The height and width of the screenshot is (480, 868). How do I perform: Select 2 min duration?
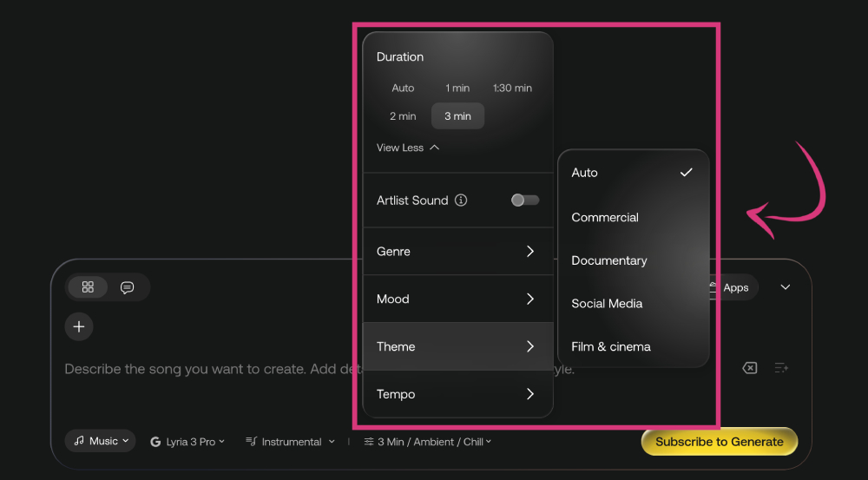coord(403,116)
